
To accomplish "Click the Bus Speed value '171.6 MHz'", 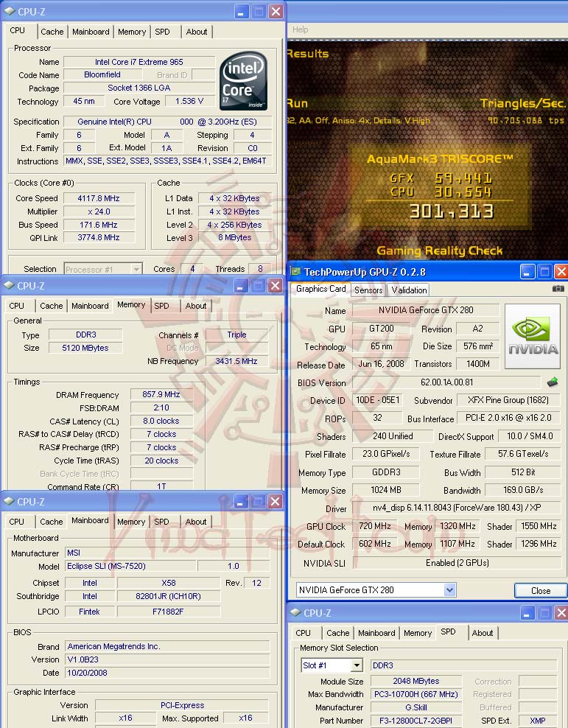I will (99, 225).
